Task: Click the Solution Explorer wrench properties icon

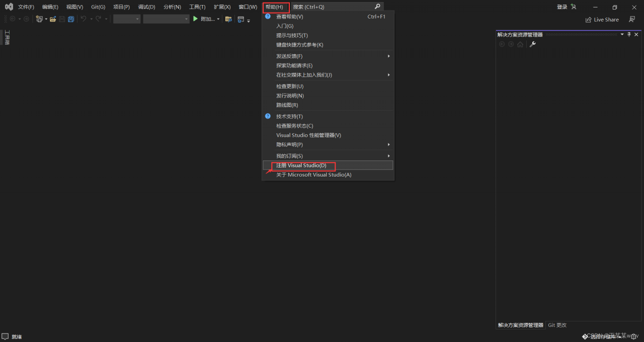Action: [x=533, y=44]
